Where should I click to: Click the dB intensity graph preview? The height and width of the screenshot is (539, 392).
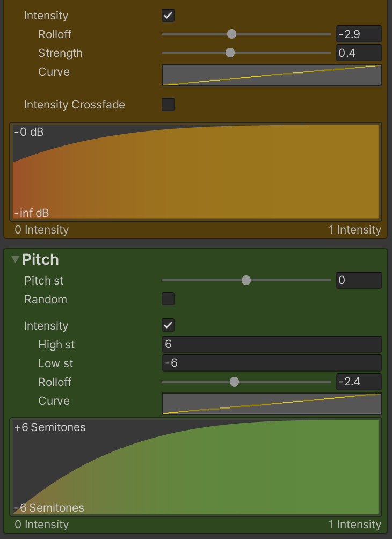(x=195, y=172)
